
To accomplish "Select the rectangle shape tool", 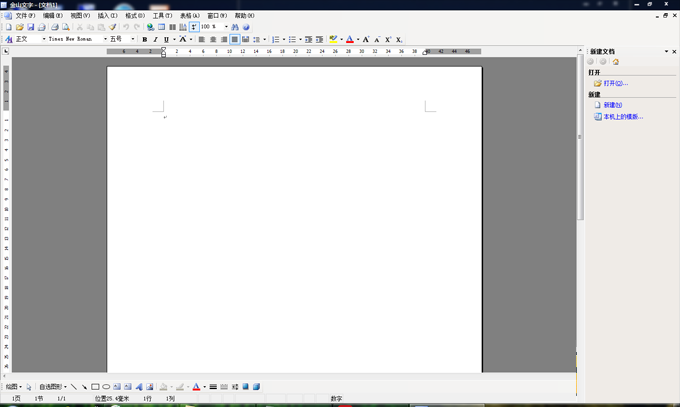I will click(x=95, y=387).
